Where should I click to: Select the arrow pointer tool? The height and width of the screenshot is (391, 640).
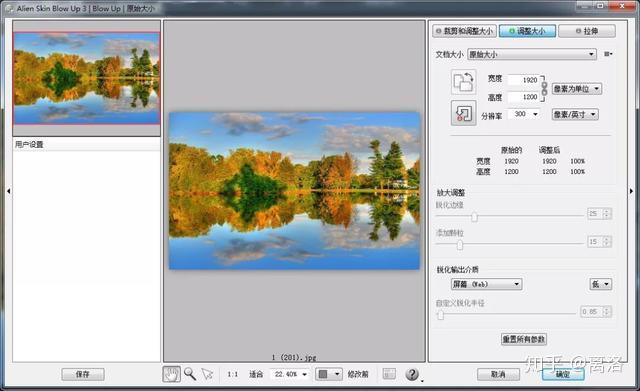(x=207, y=374)
